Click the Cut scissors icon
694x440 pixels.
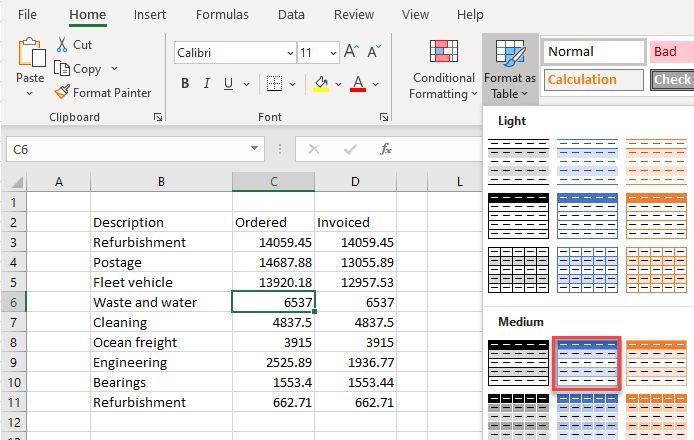(61, 45)
